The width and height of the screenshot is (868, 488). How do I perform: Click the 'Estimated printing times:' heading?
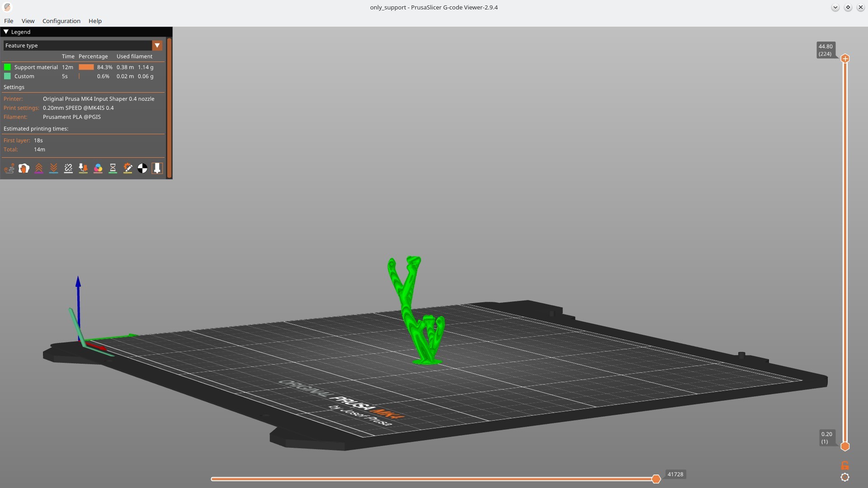pyautogui.click(x=36, y=129)
